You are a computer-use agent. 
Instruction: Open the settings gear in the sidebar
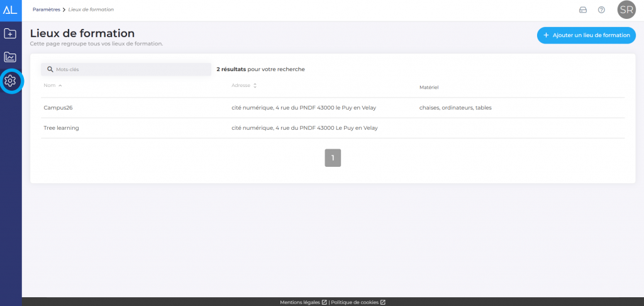coord(10,81)
